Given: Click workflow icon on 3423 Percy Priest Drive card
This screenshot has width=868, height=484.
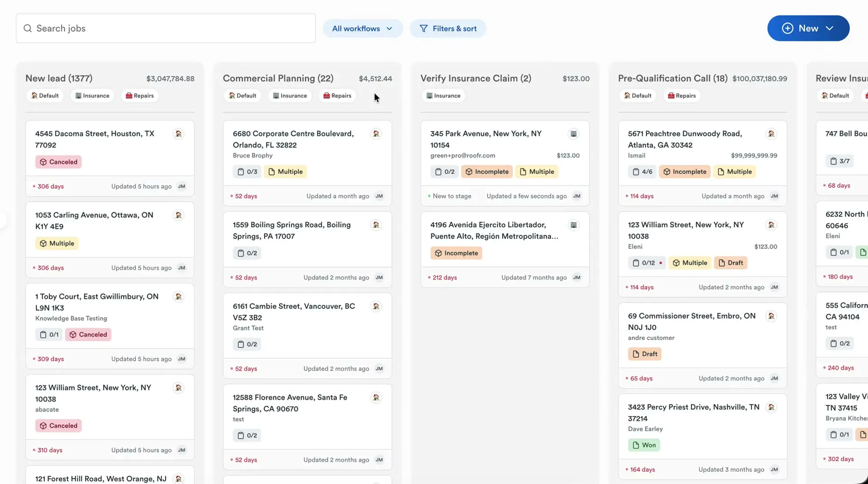Looking at the screenshot, I should coord(771,408).
